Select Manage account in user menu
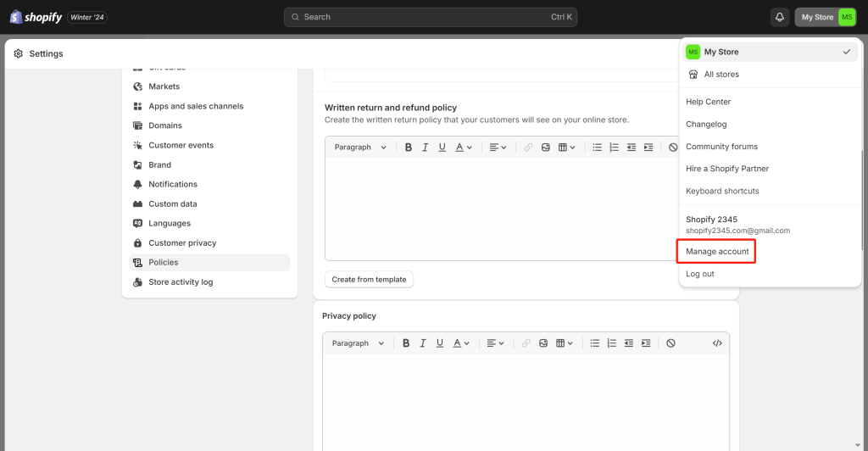Screen dimensions: 868x451 (x=717, y=251)
